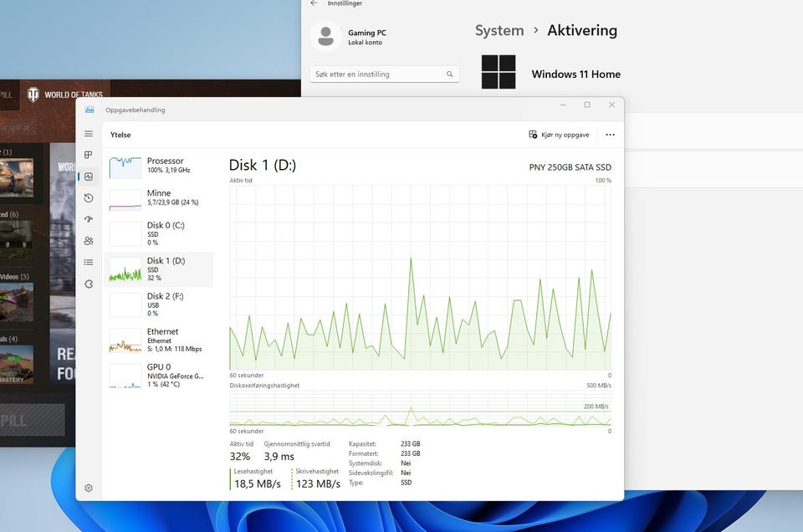Click write speed value 123 MB/s
The image size is (803, 532).
tap(318, 483)
